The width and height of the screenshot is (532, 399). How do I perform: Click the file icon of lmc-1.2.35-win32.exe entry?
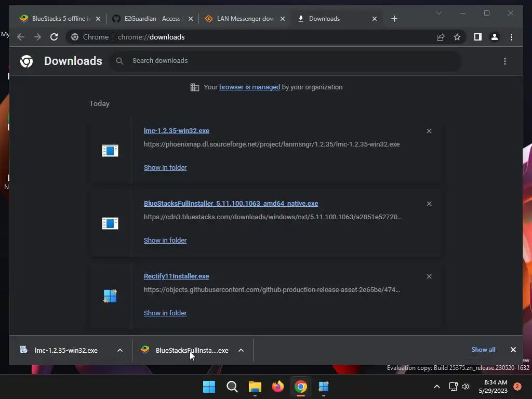[x=110, y=150]
